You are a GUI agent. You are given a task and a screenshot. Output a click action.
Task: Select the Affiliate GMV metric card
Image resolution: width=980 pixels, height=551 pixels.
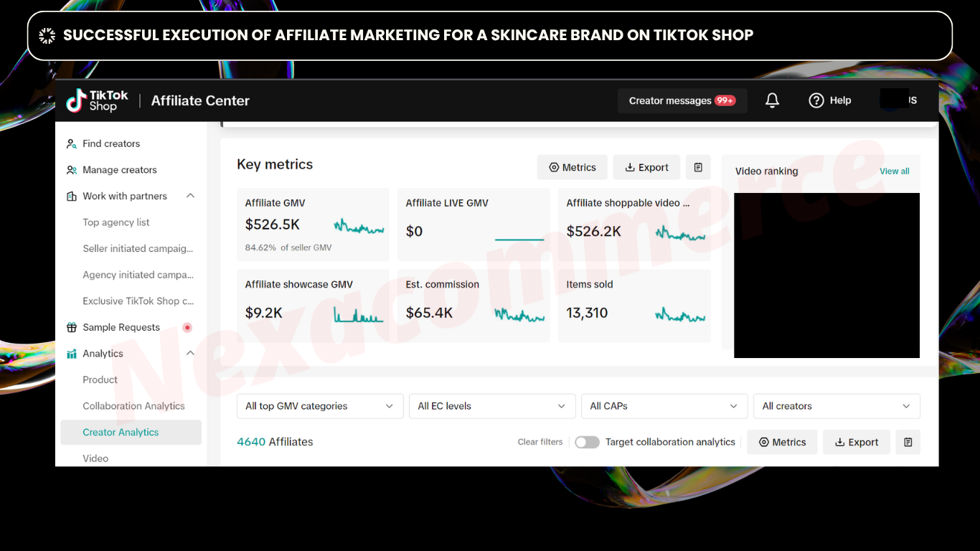pyautogui.click(x=313, y=225)
